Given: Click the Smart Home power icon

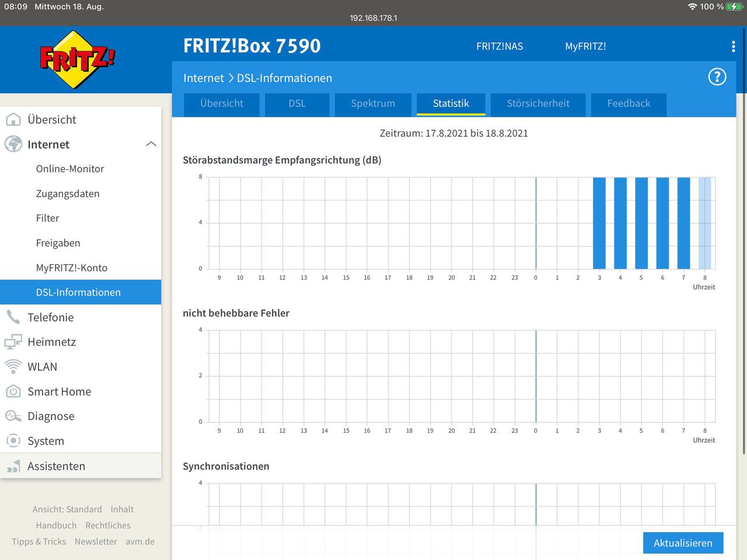Looking at the screenshot, I should (x=13, y=391).
